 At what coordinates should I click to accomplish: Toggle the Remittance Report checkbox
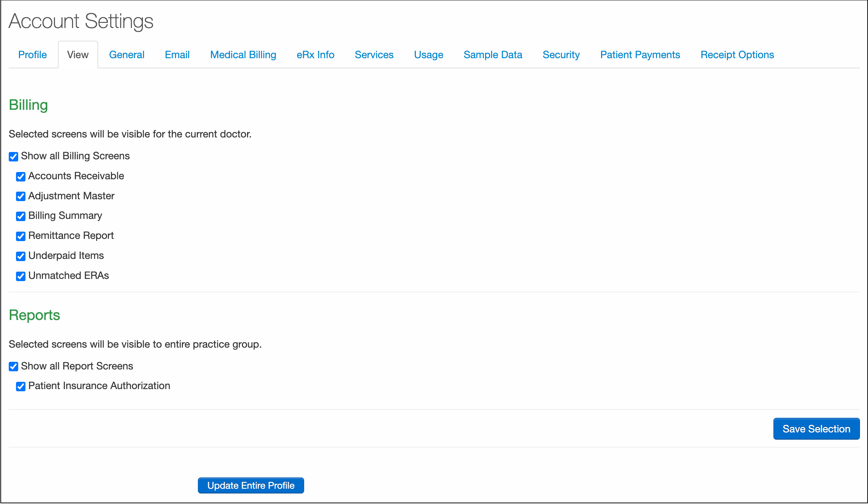coord(21,236)
